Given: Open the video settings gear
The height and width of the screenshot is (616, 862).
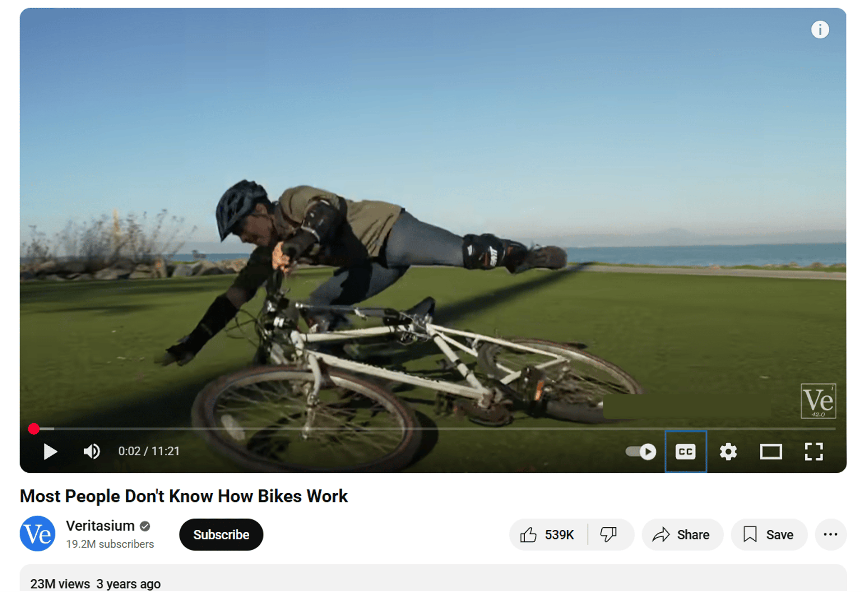Looking at the screenshot, I should coord(728,451).
